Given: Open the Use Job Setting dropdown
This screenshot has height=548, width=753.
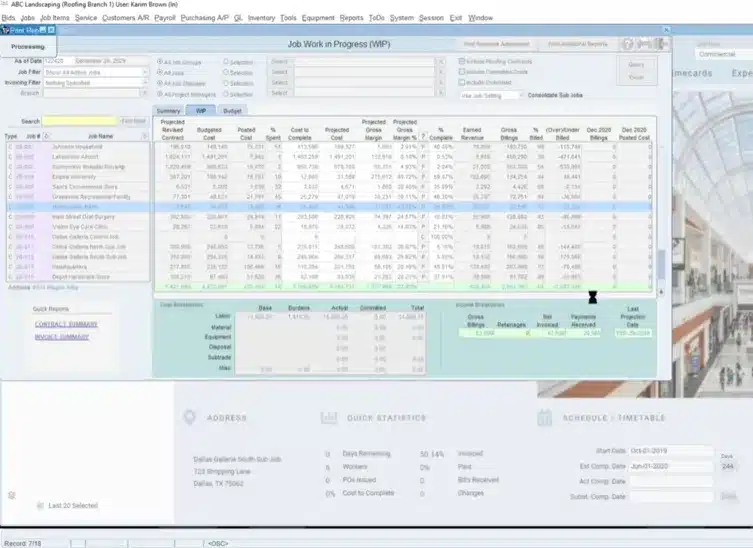Looking at the screenshot, I should (x=517, y=95).
